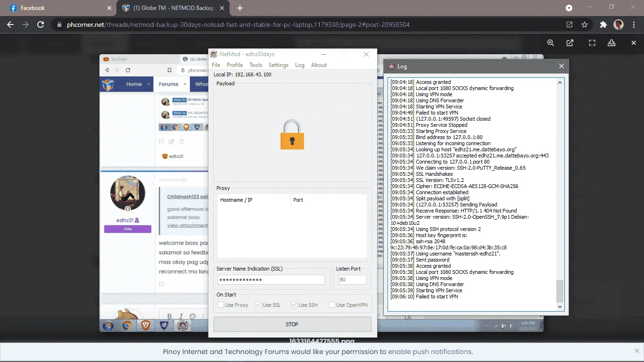Image resolution: width=644 pixels, height=362 pixels.
Task: Click the Port column header in Proxy list
Action: click(329, 200)
